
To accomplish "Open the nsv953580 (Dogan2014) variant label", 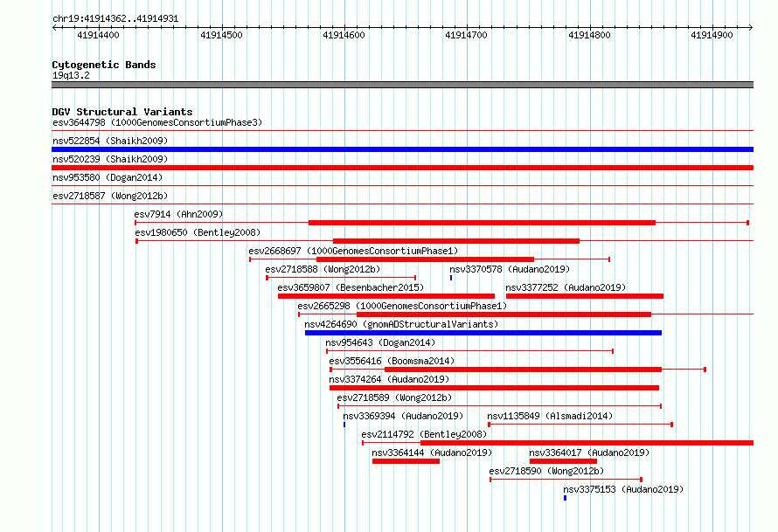I will pyautogui.click(x=108, y=177).
